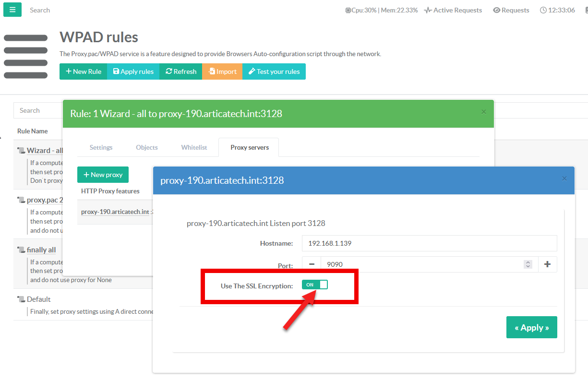Close the blue proxy-190 dialog
The width and height of the screenshot is (588, 380).
tap(564, 178)
